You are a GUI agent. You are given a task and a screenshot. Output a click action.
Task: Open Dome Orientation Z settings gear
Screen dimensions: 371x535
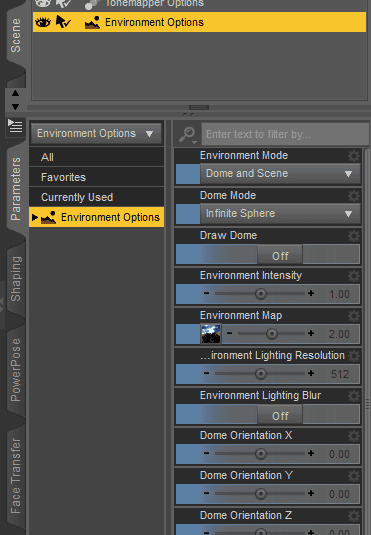354,516
